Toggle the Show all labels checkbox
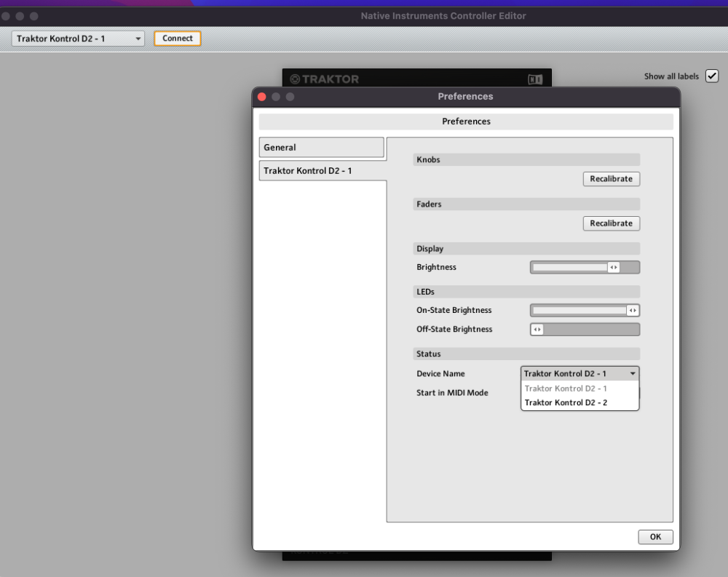This screenshot has width=728, height=577. pyautogui.click(x=712, y=76)
